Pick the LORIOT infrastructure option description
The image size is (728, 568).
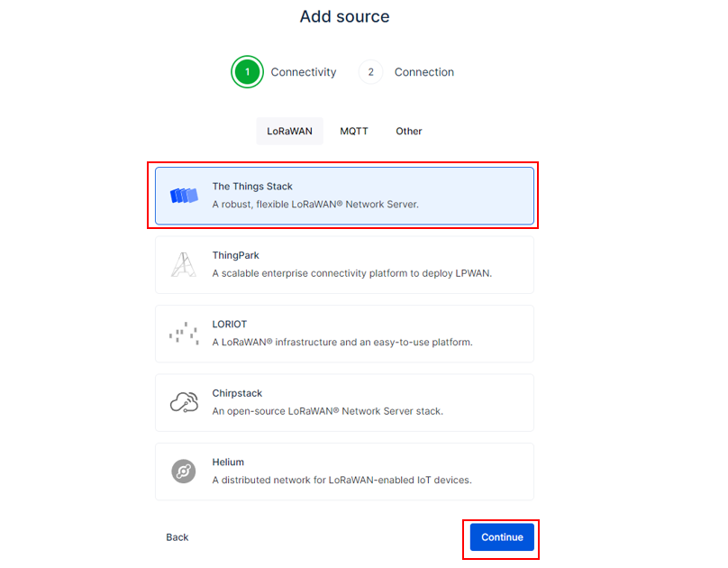342,343
